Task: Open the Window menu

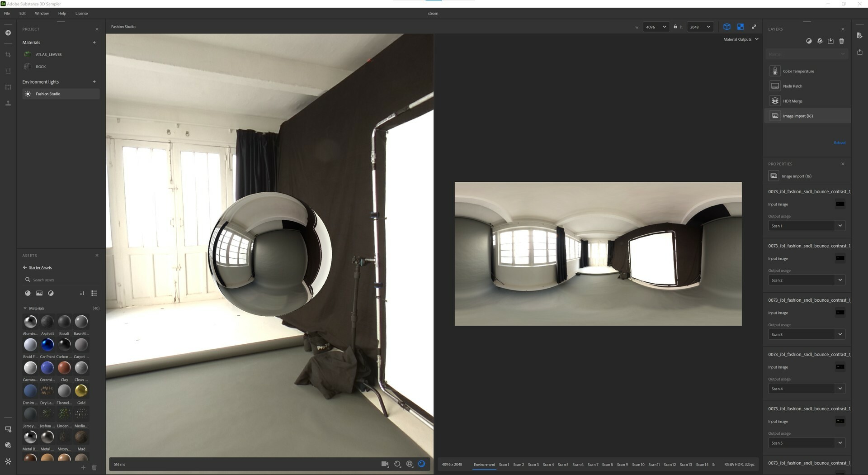Action: point(42,13)
